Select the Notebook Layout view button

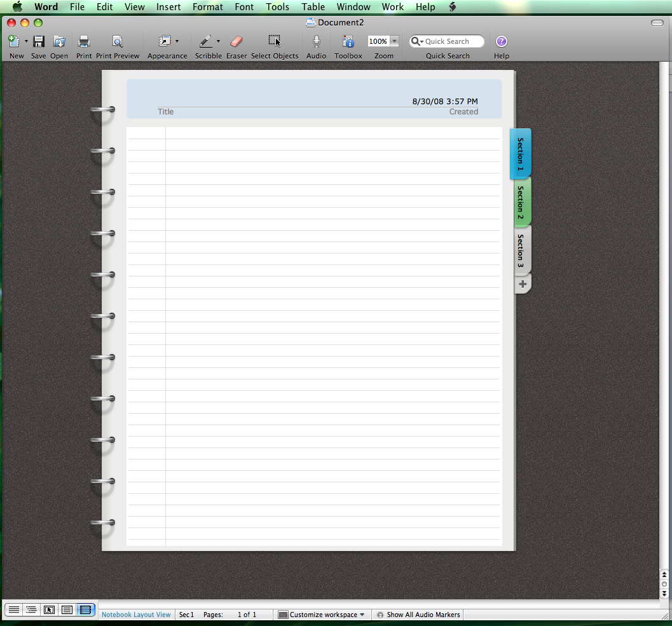click(85, 609)
